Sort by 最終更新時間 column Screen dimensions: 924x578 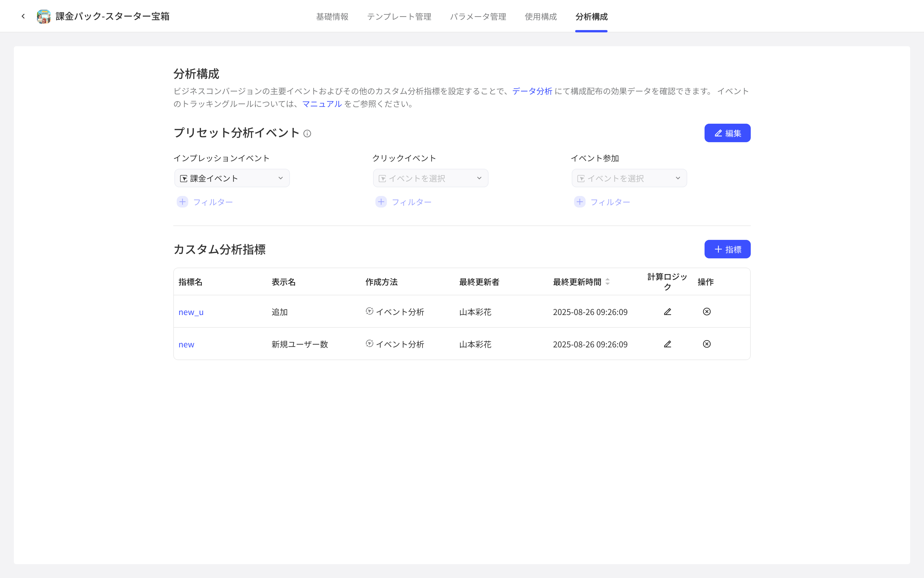pyautogui.click(x=608, y=282)
